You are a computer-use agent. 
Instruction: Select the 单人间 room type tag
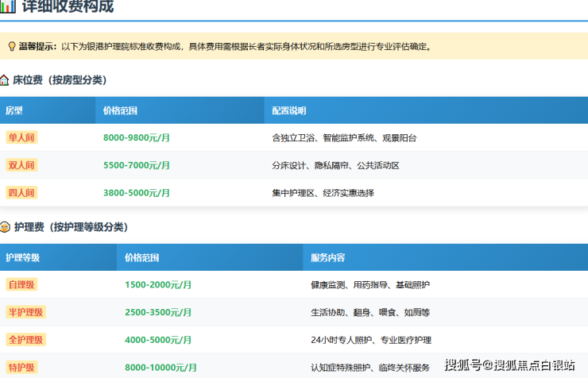pos(21,137)
